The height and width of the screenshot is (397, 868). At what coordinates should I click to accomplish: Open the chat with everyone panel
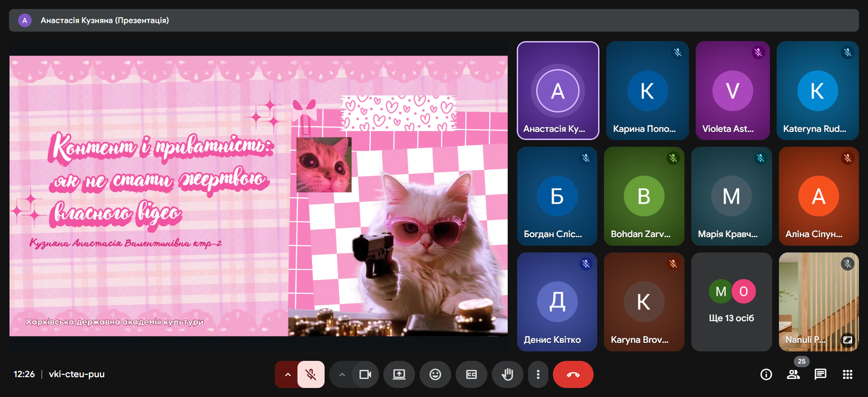click(820, 374)
